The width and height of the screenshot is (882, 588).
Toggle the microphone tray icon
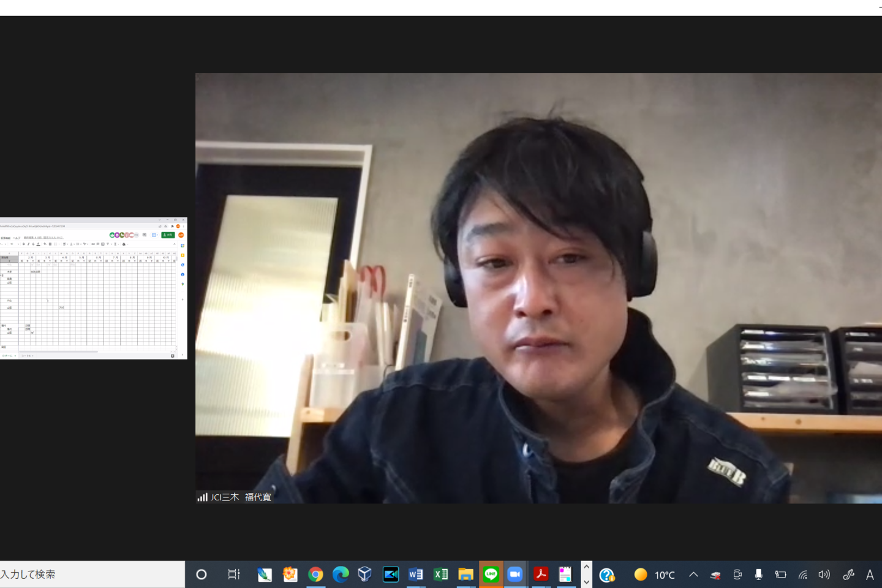(758, 575)
